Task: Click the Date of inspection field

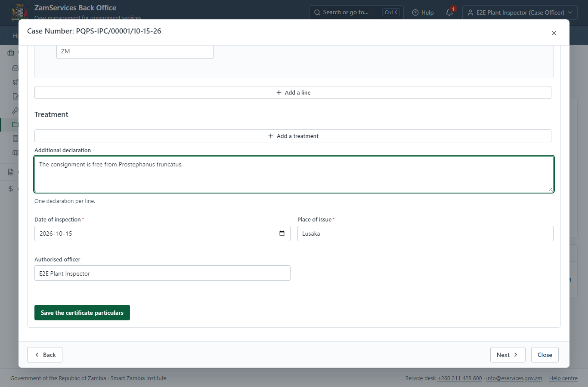Action: [162, 233]
